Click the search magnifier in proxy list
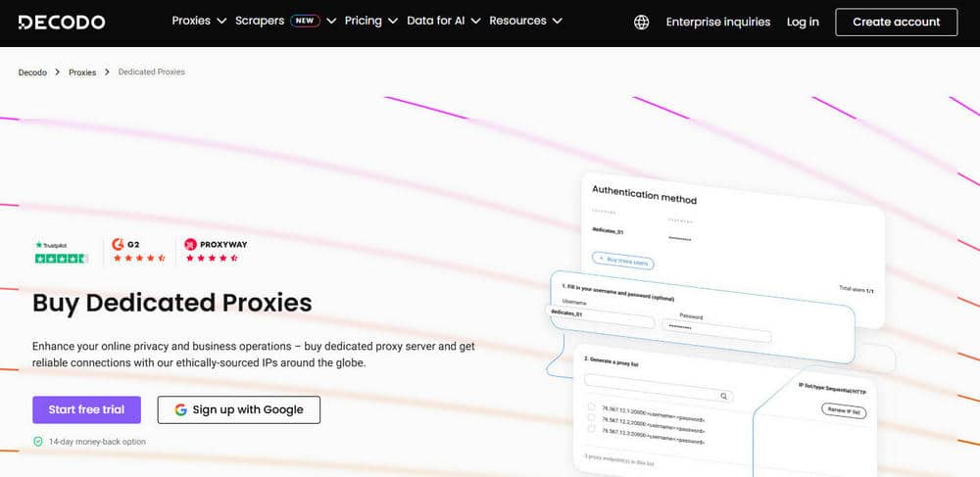 pos(724,396)
